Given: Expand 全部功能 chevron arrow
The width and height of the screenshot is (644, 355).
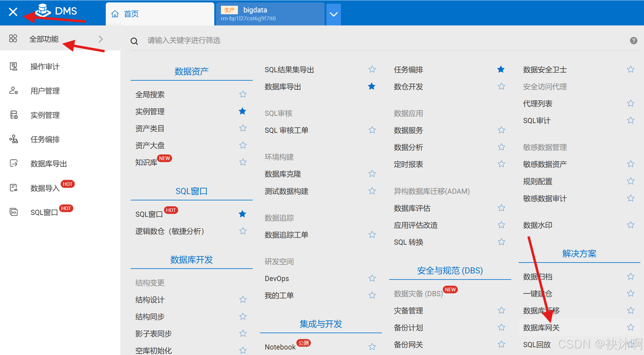Looking at the screenshot, I should 101,39.
